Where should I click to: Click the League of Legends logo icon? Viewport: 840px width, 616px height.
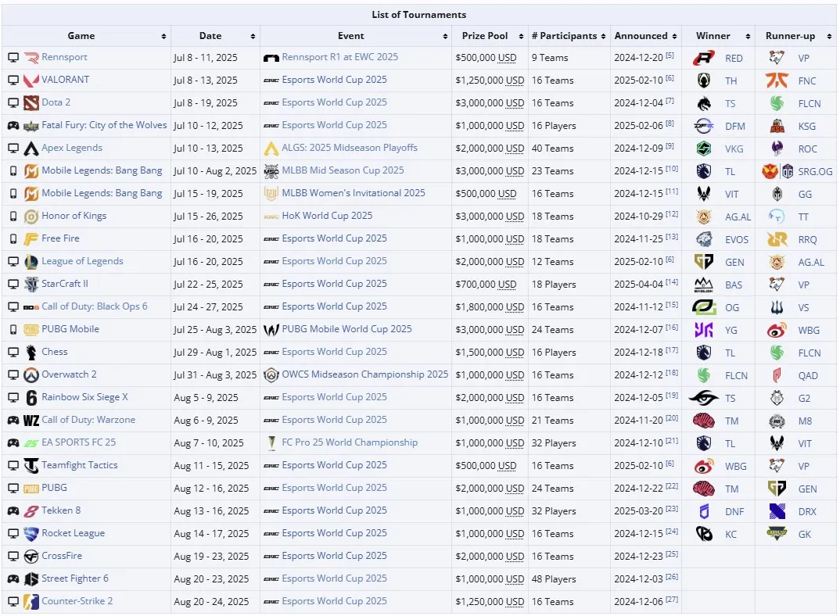31,261
